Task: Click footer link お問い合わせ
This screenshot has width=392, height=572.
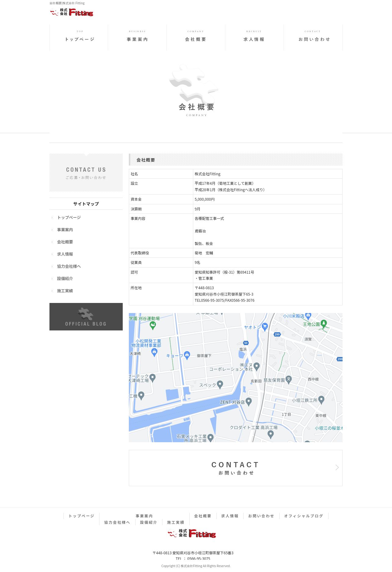Action: point(261,516)
